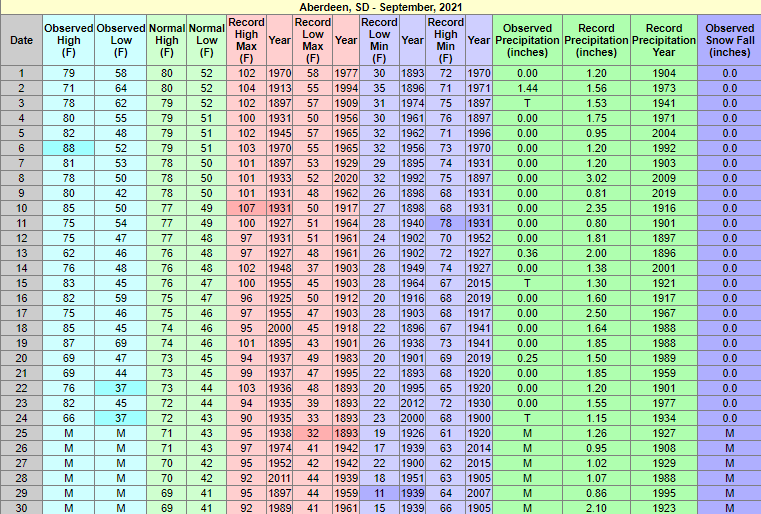Select the 'Record High Max (F)' column header
Image resolution: width=761 pixels, height=514 pixels.
pyautogui.click(x=247, y=40)
